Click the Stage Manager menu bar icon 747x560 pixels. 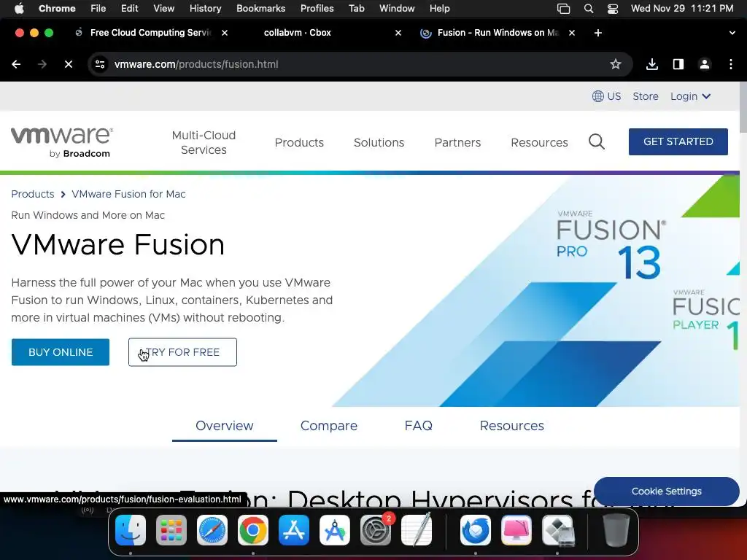click(563, 8)
